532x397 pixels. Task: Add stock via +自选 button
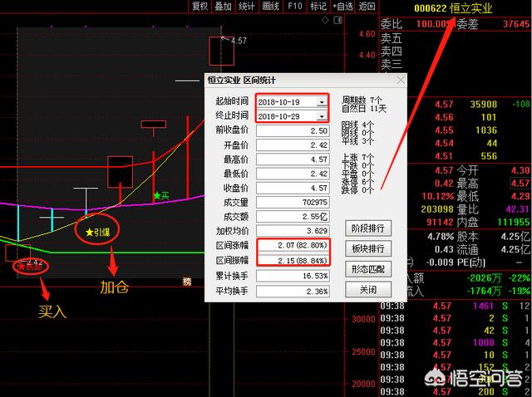[x=342, y=6]
